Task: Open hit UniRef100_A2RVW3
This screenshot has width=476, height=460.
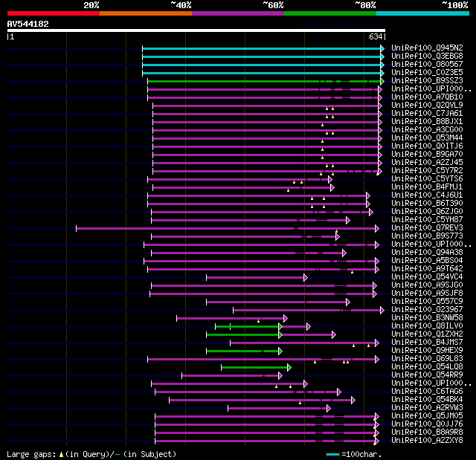Action: pos(427,408)
